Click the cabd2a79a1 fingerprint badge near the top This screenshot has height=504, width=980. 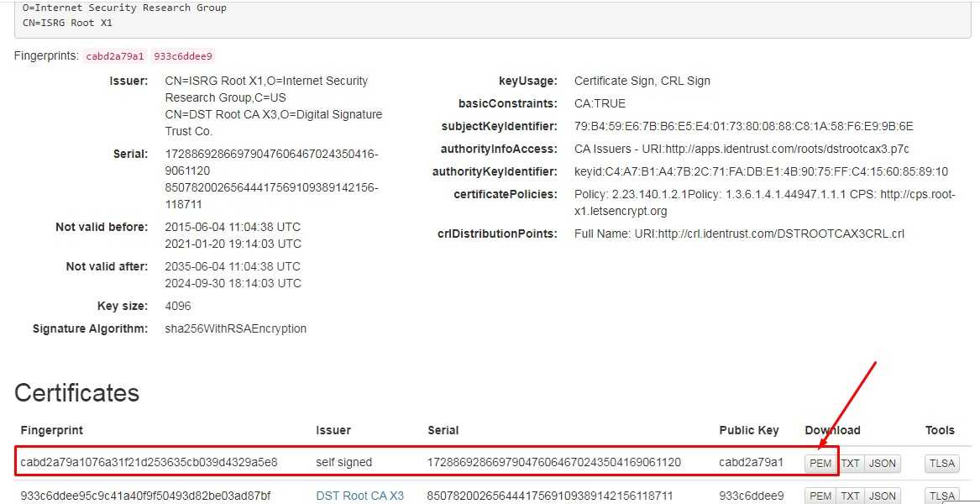pos(115,56)
